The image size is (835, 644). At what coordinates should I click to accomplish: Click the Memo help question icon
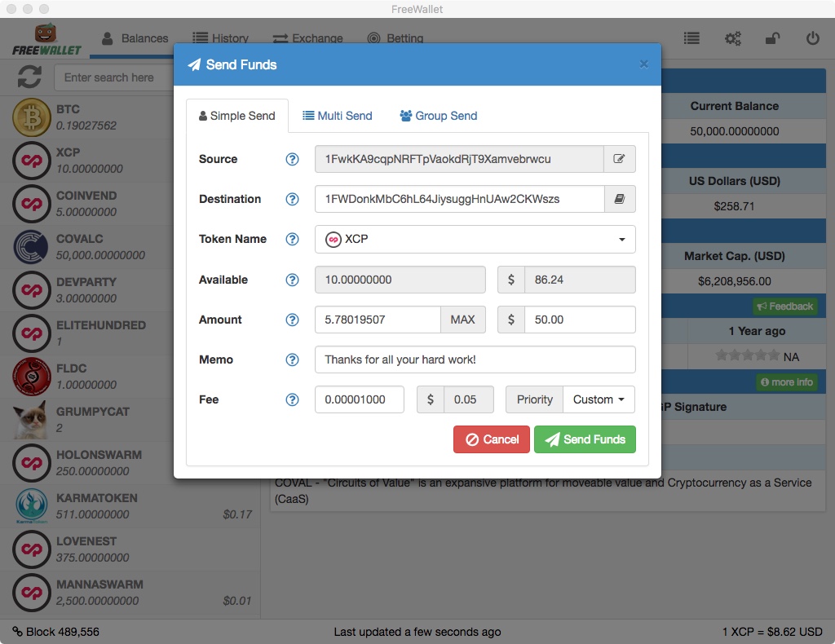292,359
